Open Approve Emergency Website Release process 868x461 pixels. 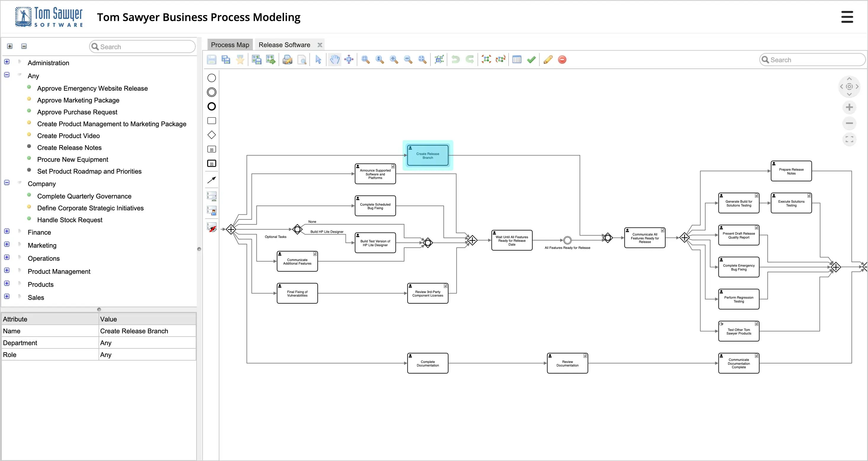92,88
